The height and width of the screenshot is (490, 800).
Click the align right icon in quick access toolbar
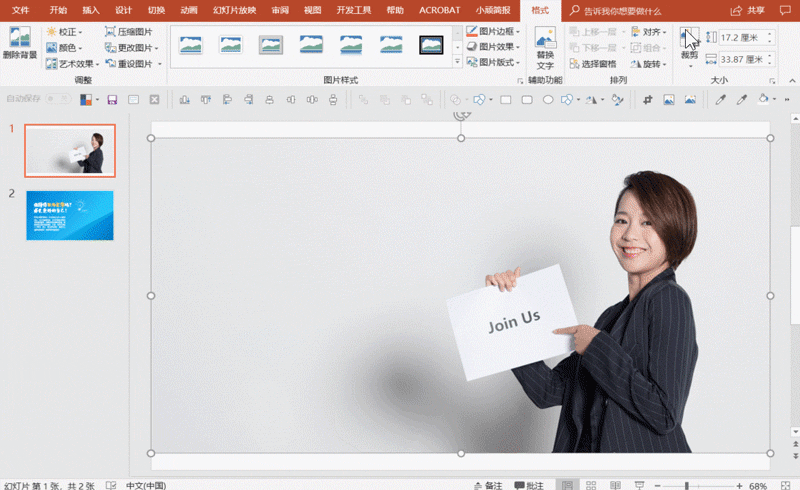(248, 100)
